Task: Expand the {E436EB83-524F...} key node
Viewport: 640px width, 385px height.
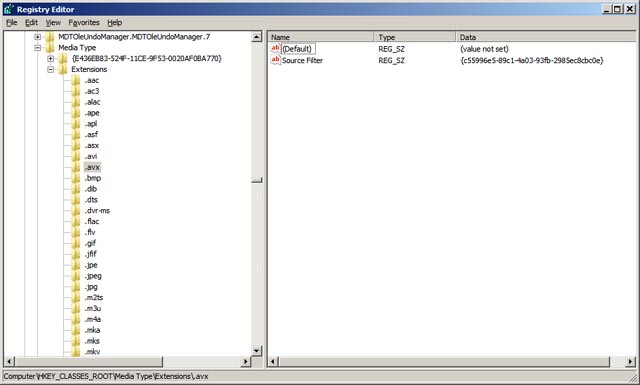Action: click(50, 59)
